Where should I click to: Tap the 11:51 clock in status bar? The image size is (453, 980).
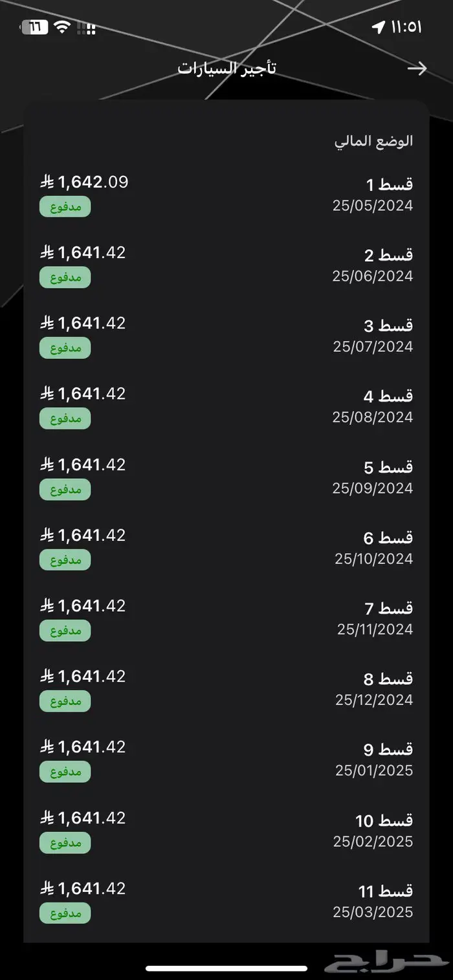tap(406, 27)
